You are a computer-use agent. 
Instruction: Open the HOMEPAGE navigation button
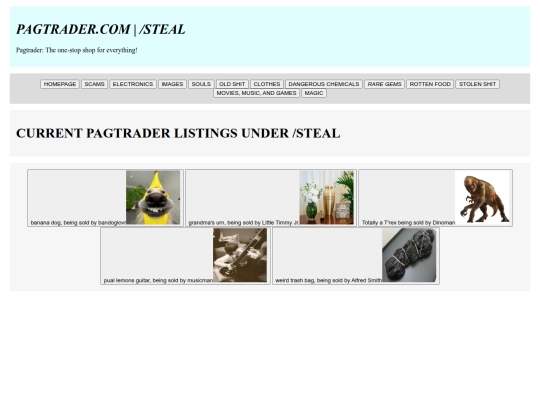pyautogui.click(x=60, y=84)
